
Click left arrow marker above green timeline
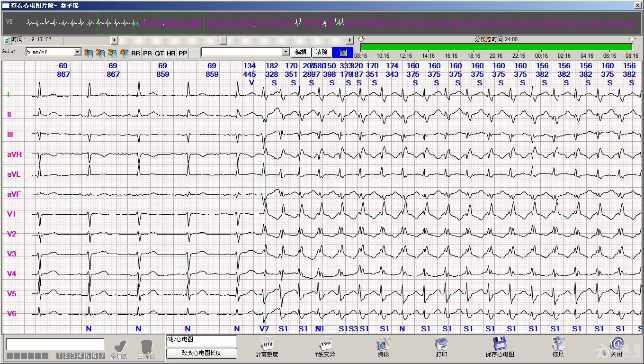pos(361,39)
